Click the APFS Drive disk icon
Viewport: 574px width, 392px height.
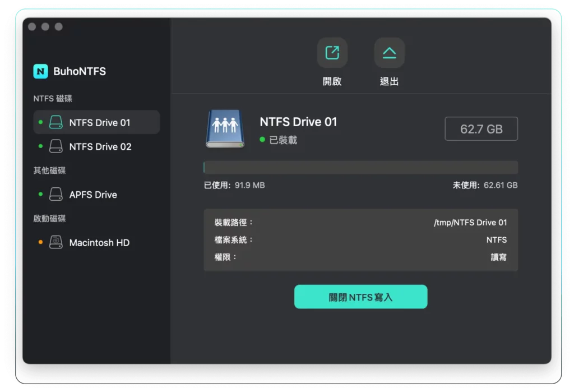[55, 194]
